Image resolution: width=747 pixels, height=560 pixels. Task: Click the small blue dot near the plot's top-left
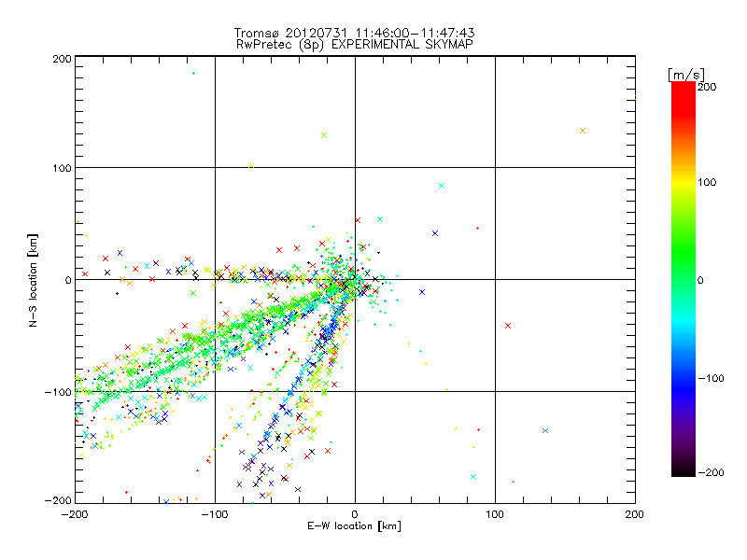(x=193, y=74)
